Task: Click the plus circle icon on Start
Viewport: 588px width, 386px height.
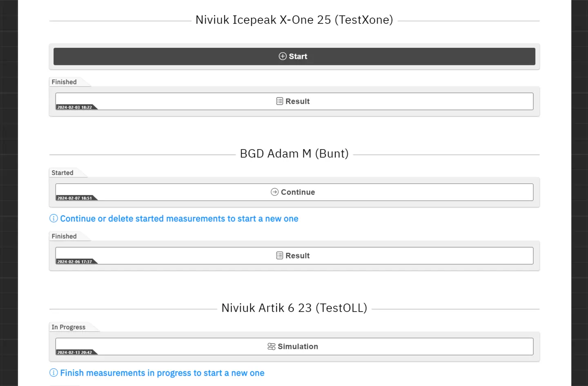Action: pos(283,56)
